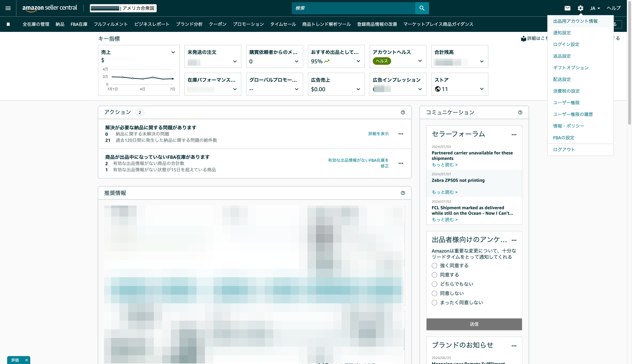
Task: Select 出品用アカウント情報 from settings menu
Action: click(575, 21)
